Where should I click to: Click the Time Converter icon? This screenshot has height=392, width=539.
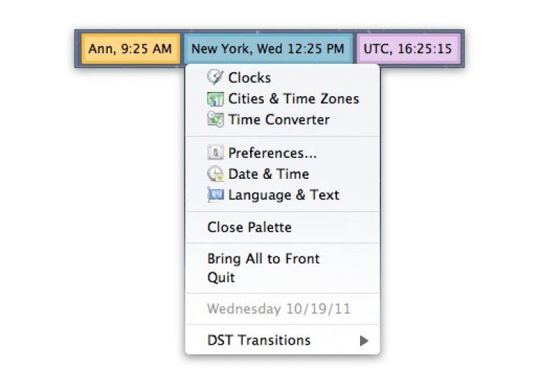[x=215, y=120]
